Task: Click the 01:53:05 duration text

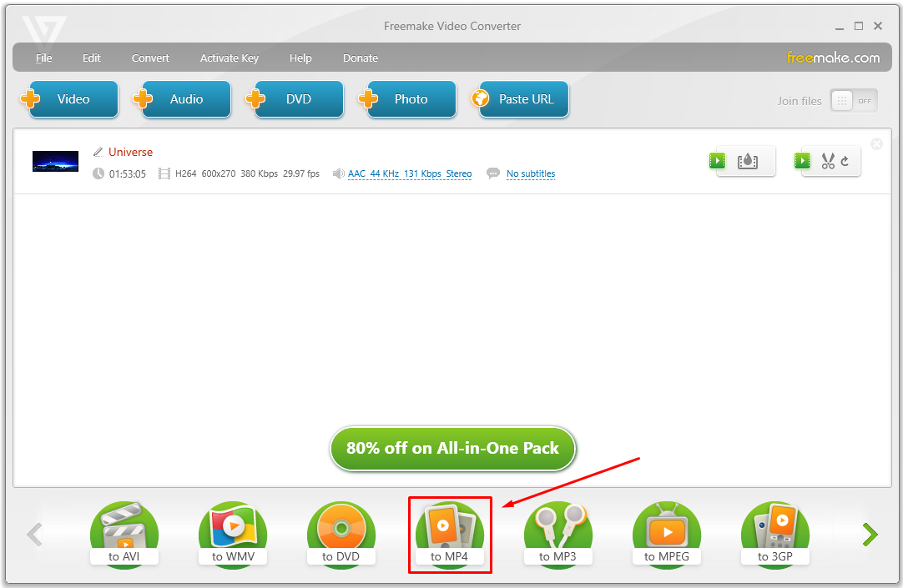Action: pyautogui.click(x=128, y=173)
